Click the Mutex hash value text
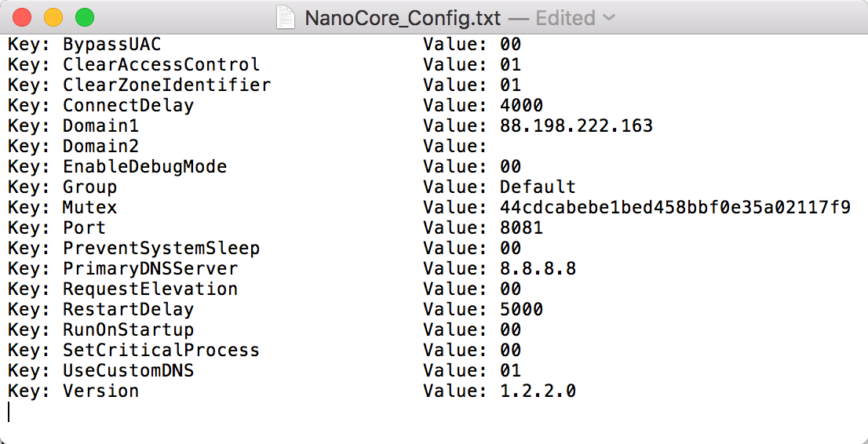868x444 pixels. 675,208
